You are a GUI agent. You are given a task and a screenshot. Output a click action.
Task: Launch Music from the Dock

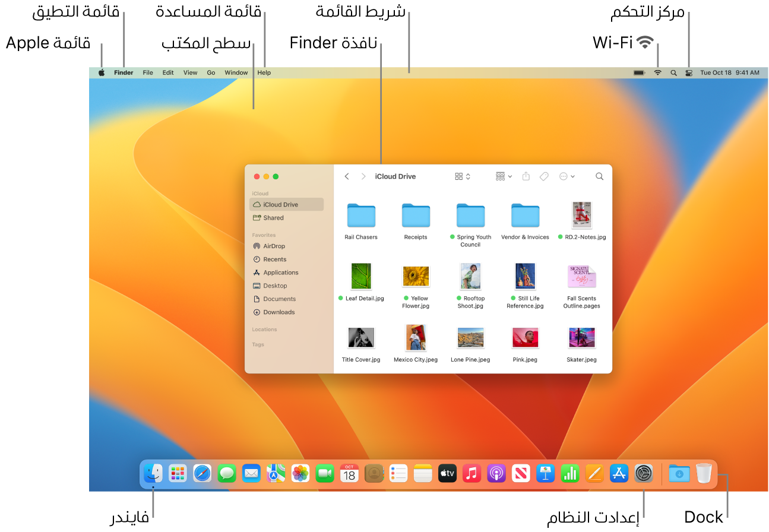(471, 473)
